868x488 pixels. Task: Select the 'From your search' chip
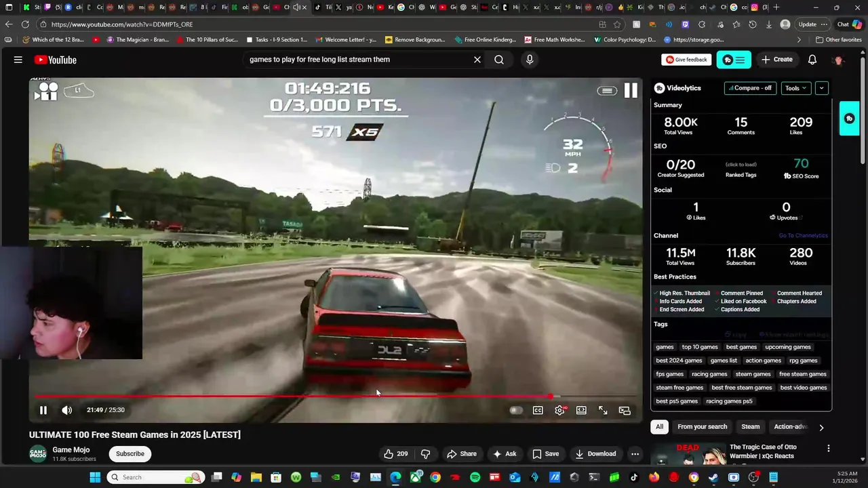702,427
